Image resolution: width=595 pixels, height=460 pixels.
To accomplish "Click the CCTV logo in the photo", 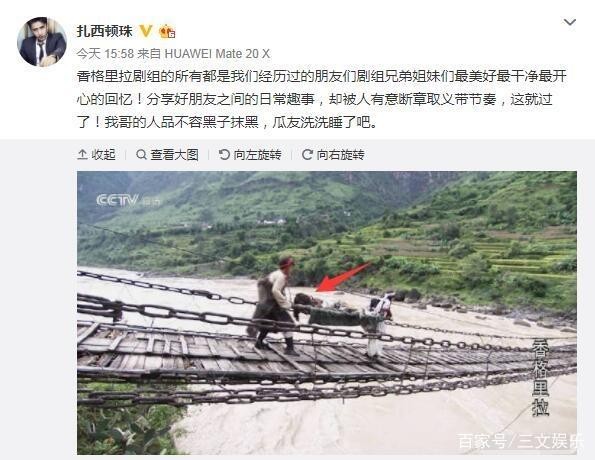I will [128, 200].
